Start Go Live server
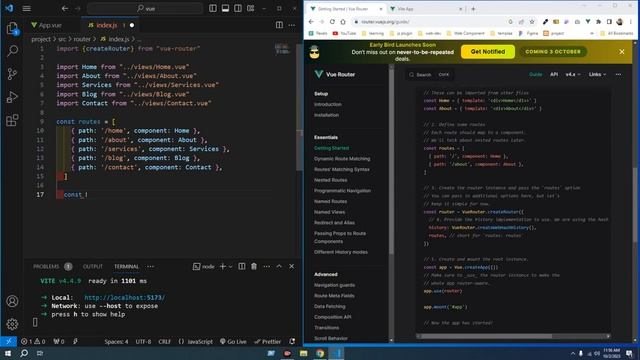The image size is (640, 360). (x=233, y=342)
